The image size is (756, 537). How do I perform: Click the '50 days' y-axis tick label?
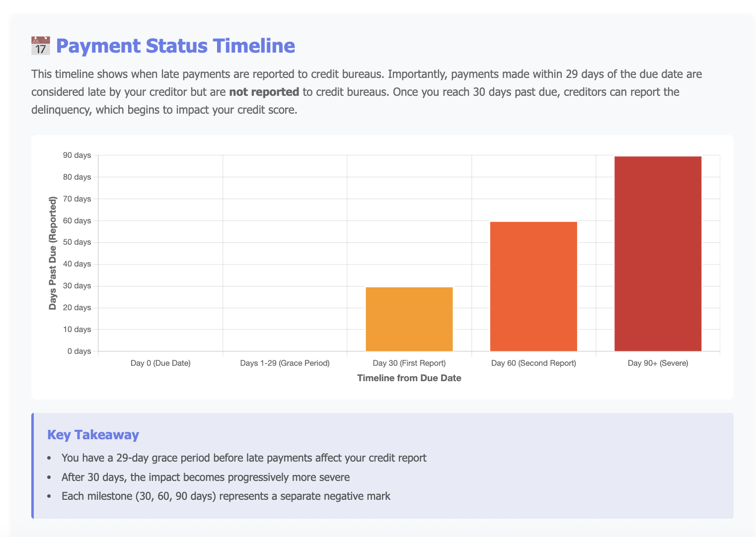pos(77,242)
